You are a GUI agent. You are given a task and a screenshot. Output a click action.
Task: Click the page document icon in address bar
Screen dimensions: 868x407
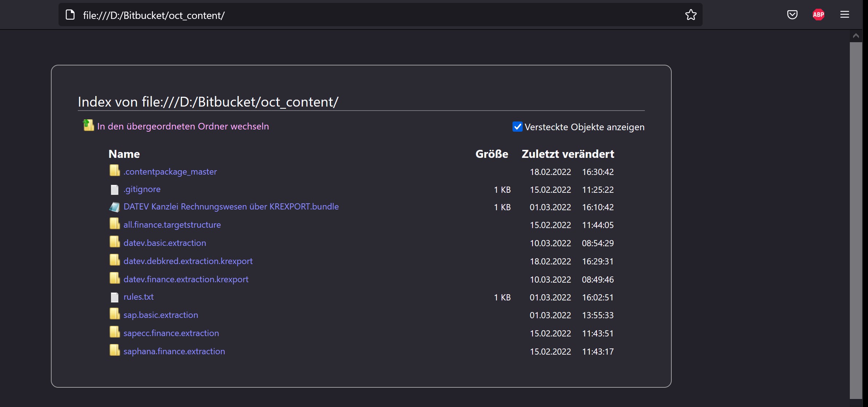point(70,15)
